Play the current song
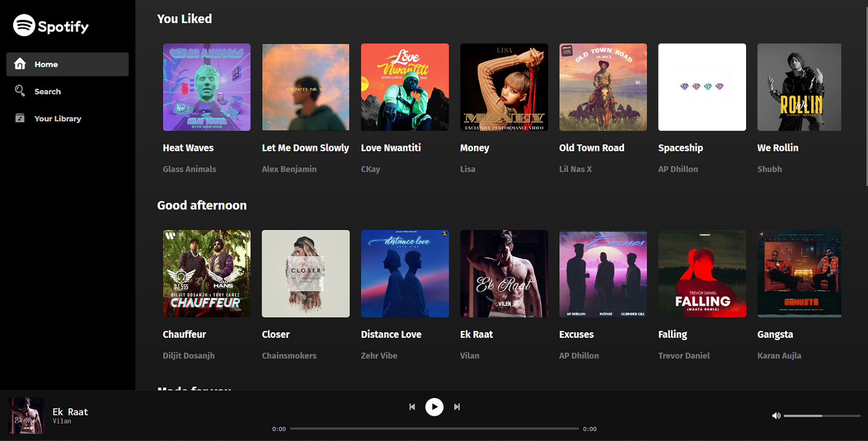The width and height of the screenshot is (868, 441). point(435,407)
